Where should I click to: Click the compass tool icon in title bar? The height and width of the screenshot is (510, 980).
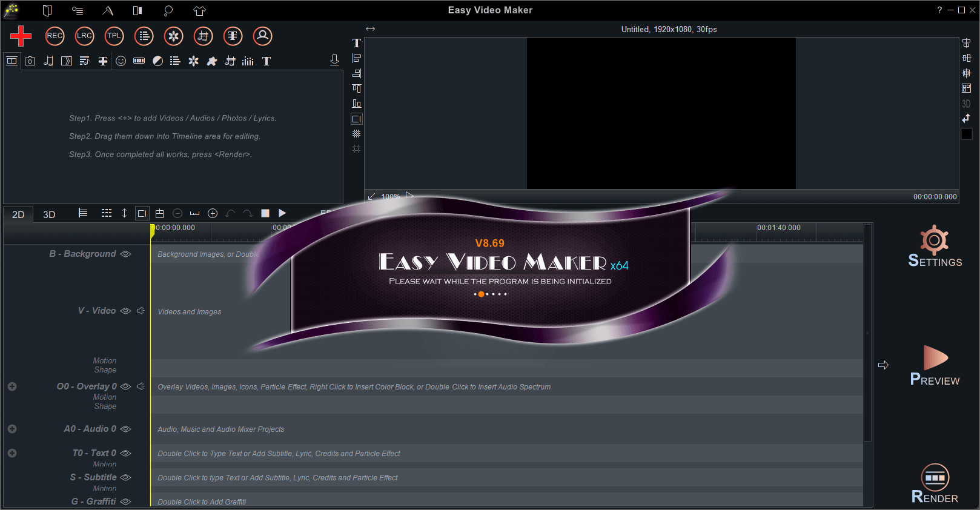click(108, 10)
